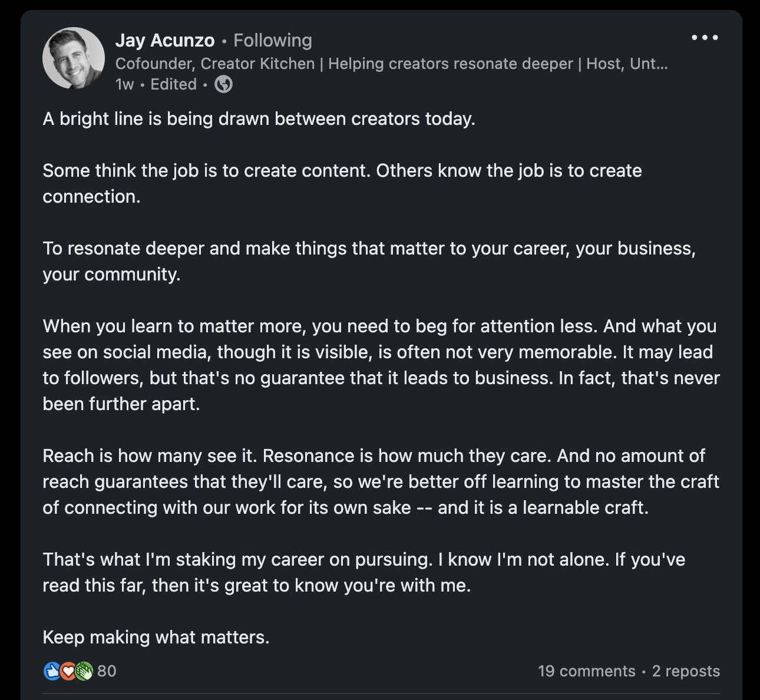Click the 1w post timestamp
The height and width of the screenshot is (700, 760).
(x=124, y=84)
